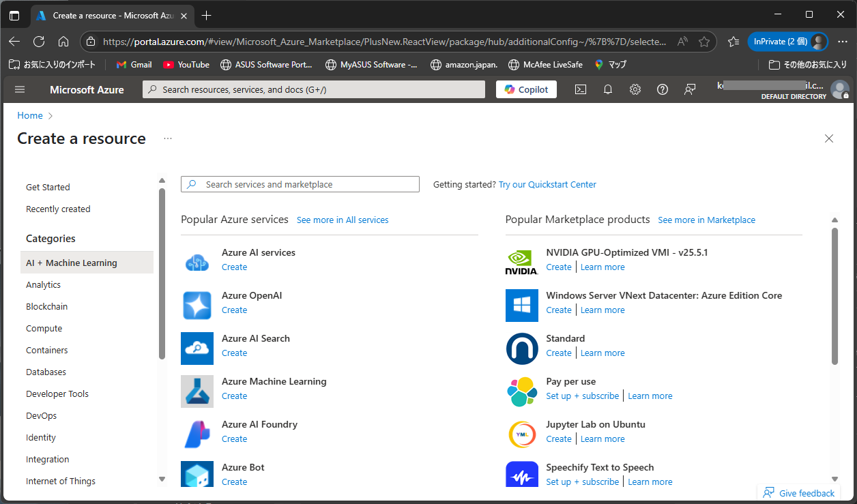Click the Azure Machine Learning icon
The width and height of the screenshot is (857, 504).
197,391
